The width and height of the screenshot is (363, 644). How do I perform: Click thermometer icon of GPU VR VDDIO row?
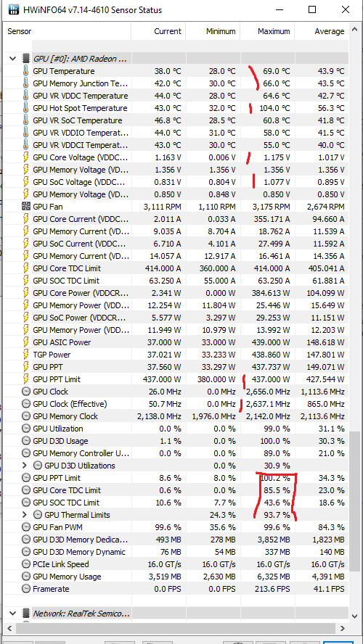26,133
